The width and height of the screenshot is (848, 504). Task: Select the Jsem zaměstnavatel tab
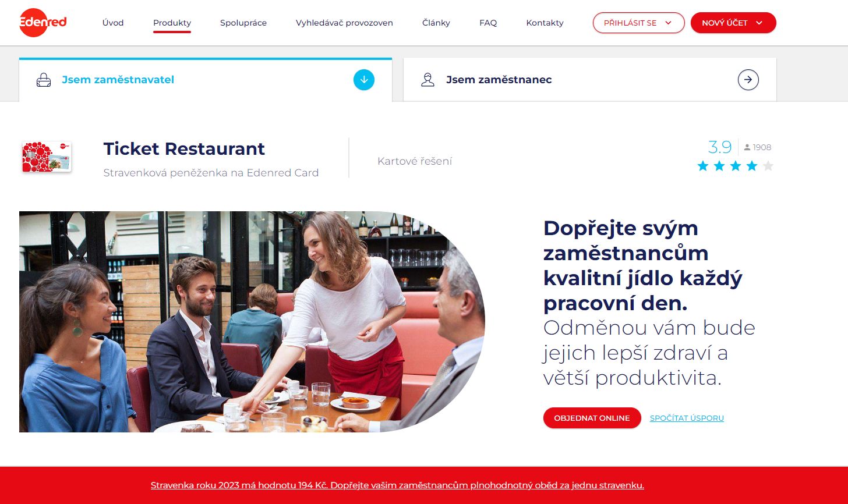(x=206, y=80)
